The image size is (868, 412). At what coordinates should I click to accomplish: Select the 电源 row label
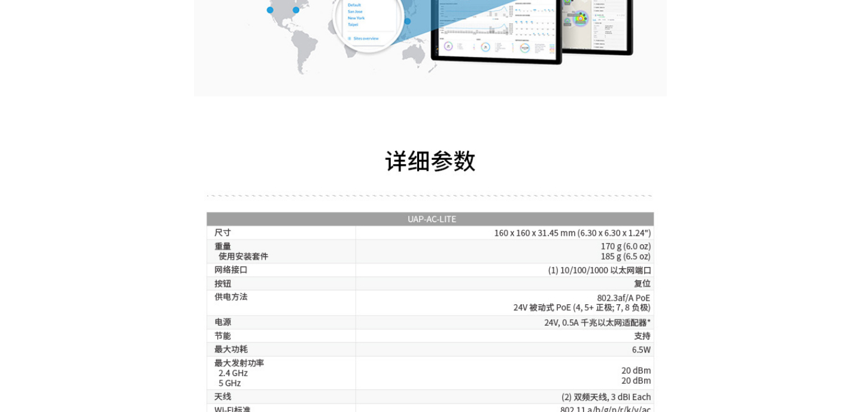[x=223, y=322]
